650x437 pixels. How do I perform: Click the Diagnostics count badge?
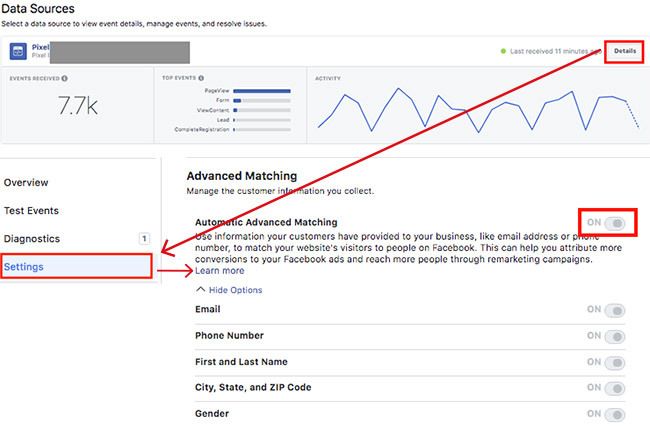(x=144, y=239)
